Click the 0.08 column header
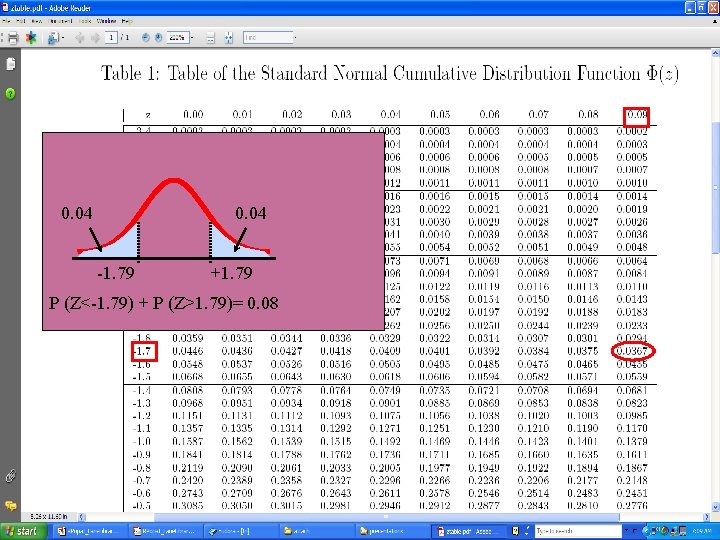Image resolution: width=720 pixels, height=540 pixels. [x=588, y=114]
